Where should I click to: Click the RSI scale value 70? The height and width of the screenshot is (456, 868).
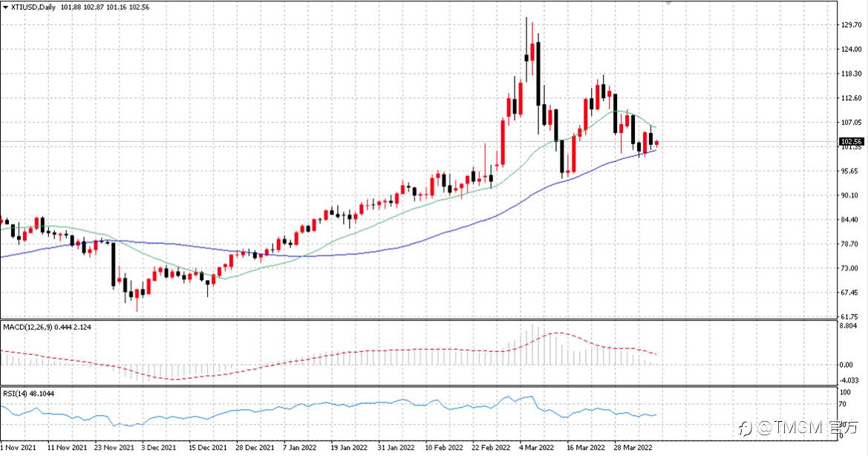coord(843,404)
